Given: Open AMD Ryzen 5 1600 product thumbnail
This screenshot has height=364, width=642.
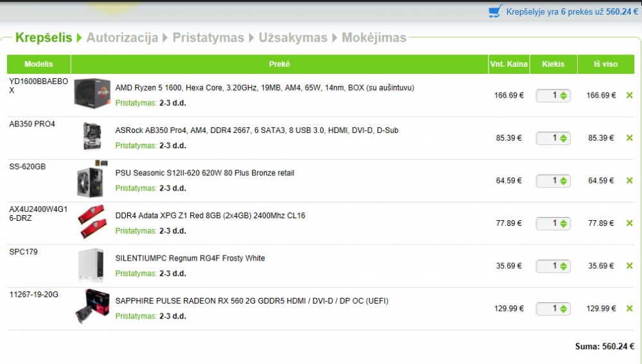Looking at the screenshot, I should pyautogui.click(x=92, y=94).
